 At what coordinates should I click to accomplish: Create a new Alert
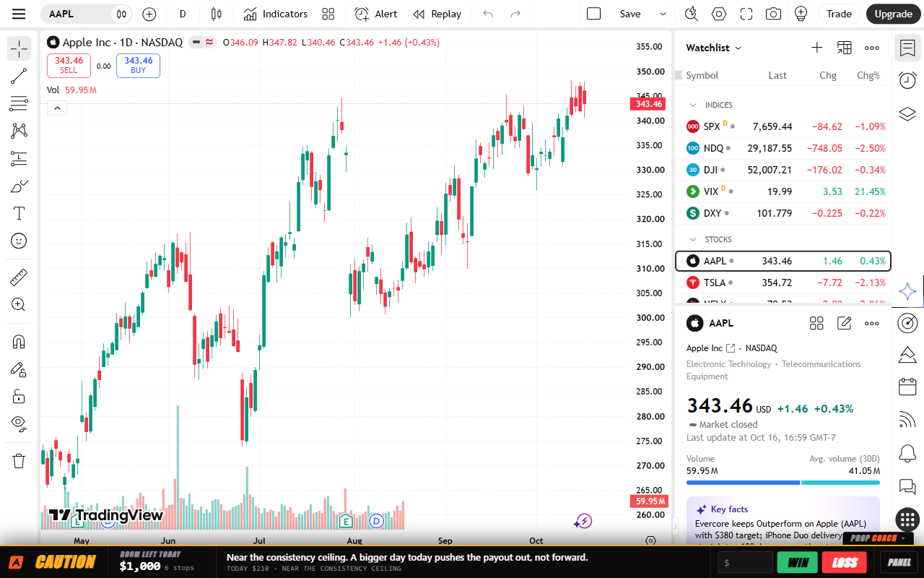376,14
